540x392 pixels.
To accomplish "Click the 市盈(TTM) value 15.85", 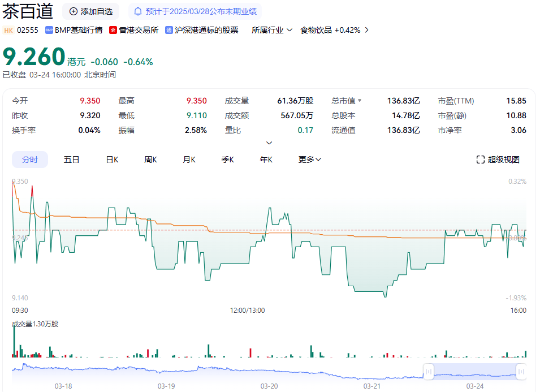I will pos(516,101).
